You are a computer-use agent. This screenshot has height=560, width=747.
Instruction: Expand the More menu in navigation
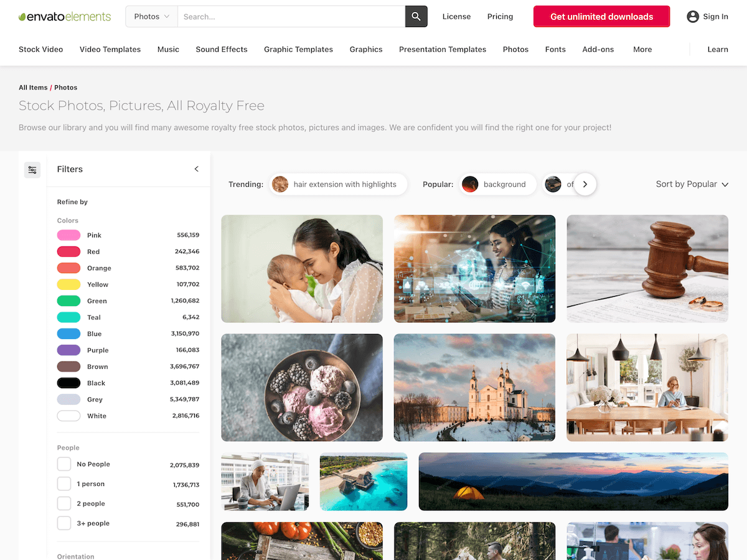click(642, 49)
